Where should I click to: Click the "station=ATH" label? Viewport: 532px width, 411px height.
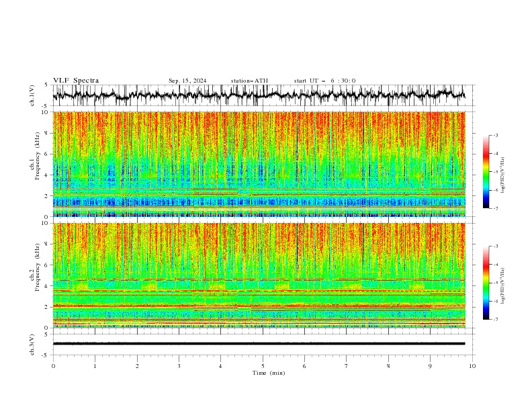coord(249,81)
